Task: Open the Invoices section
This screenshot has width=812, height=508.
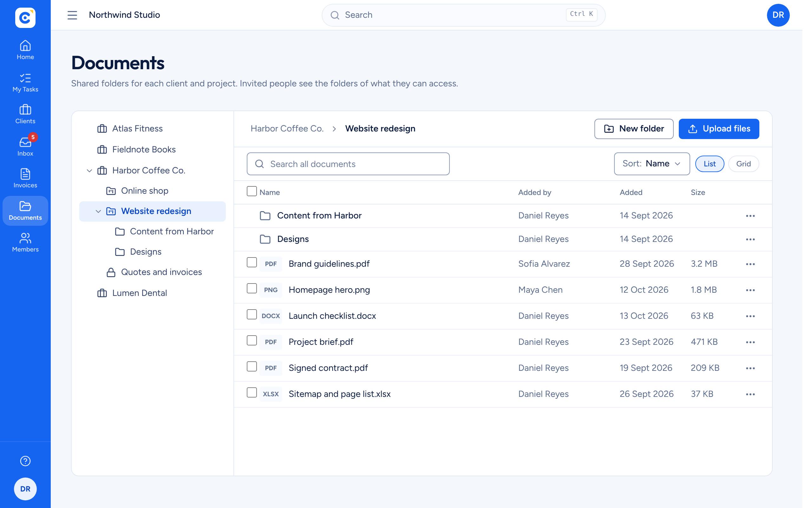Action: tap(25, 178)
